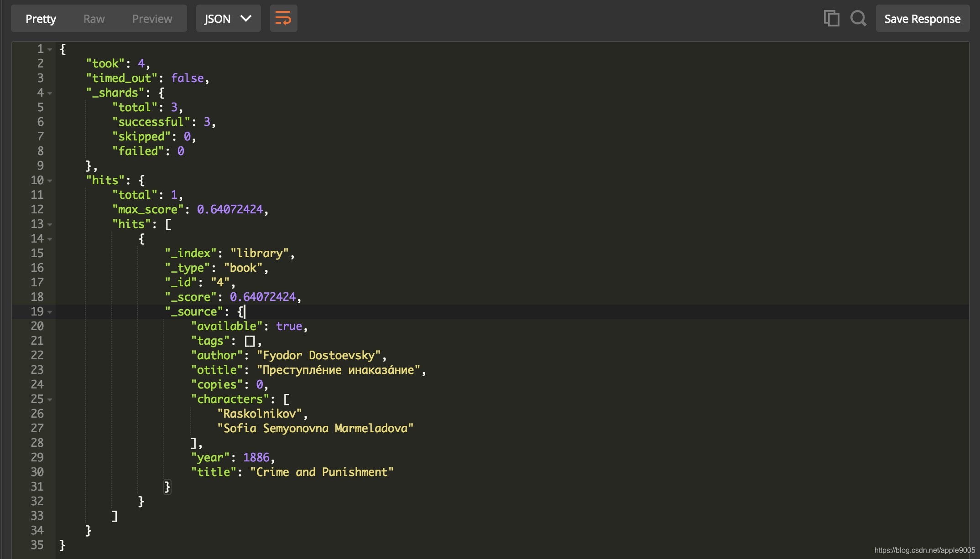Click line number 35 in gutter

click(37, 545)
